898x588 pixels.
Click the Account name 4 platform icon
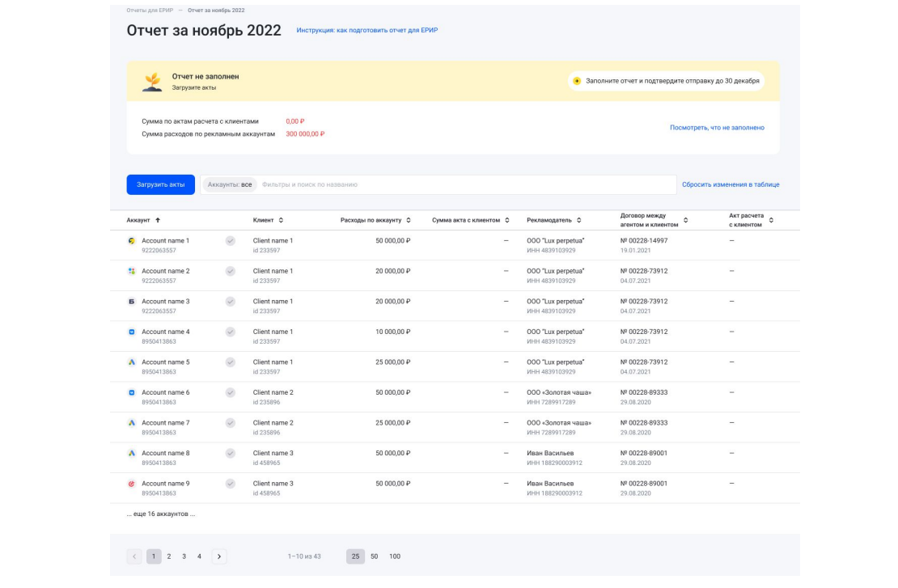(x=132, y=332)
